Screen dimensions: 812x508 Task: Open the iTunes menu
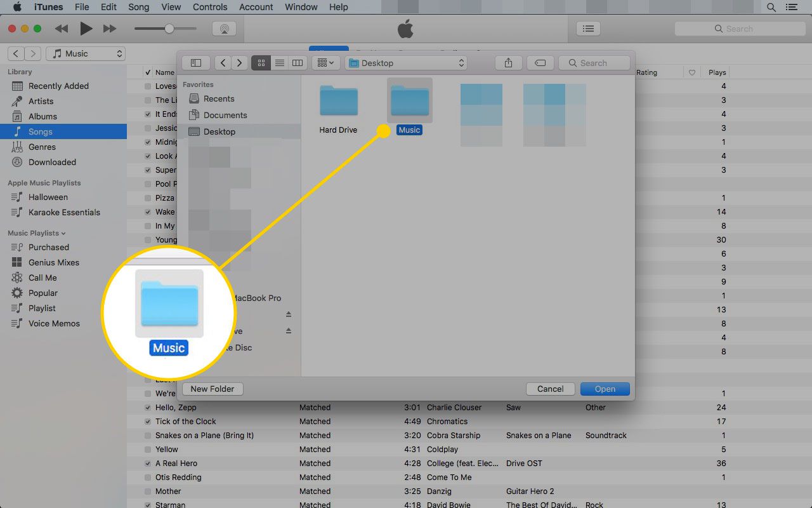[48, 7]
